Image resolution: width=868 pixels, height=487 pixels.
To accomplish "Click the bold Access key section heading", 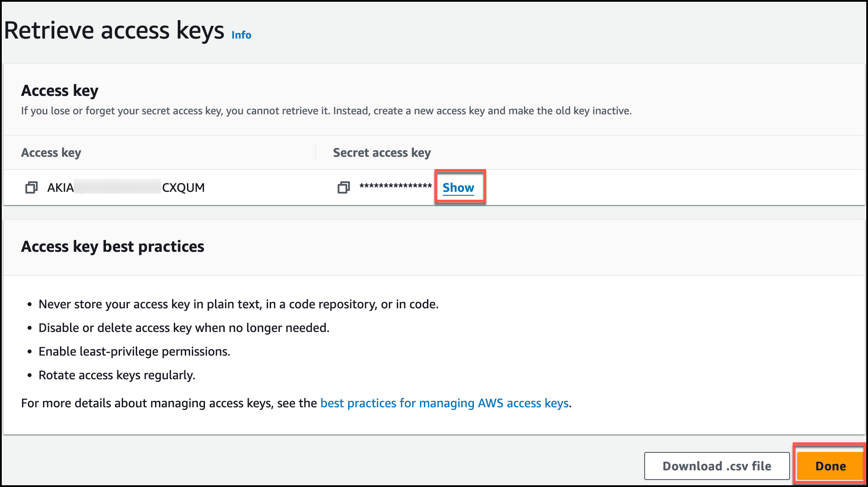I will click(x=60, y=91).
